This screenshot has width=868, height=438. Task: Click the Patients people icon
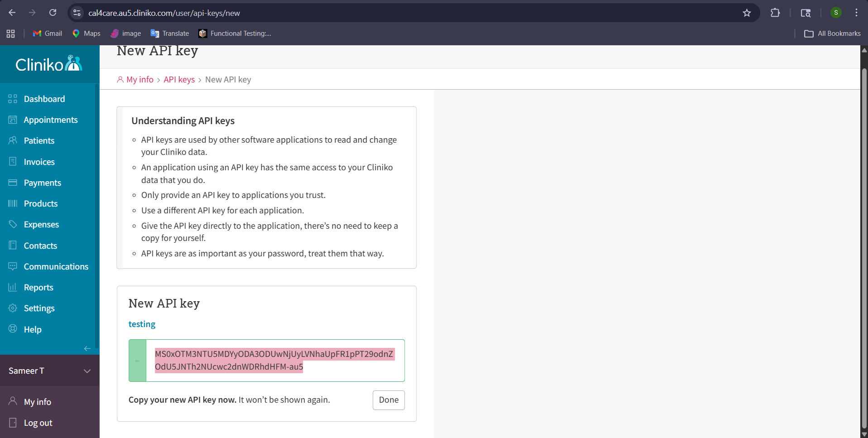[13, 140]
